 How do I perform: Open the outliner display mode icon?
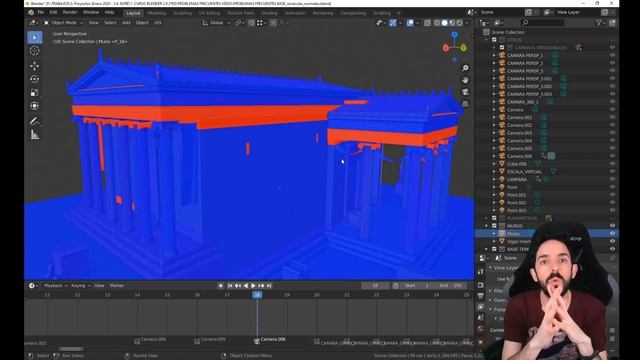tap(499, 23)
